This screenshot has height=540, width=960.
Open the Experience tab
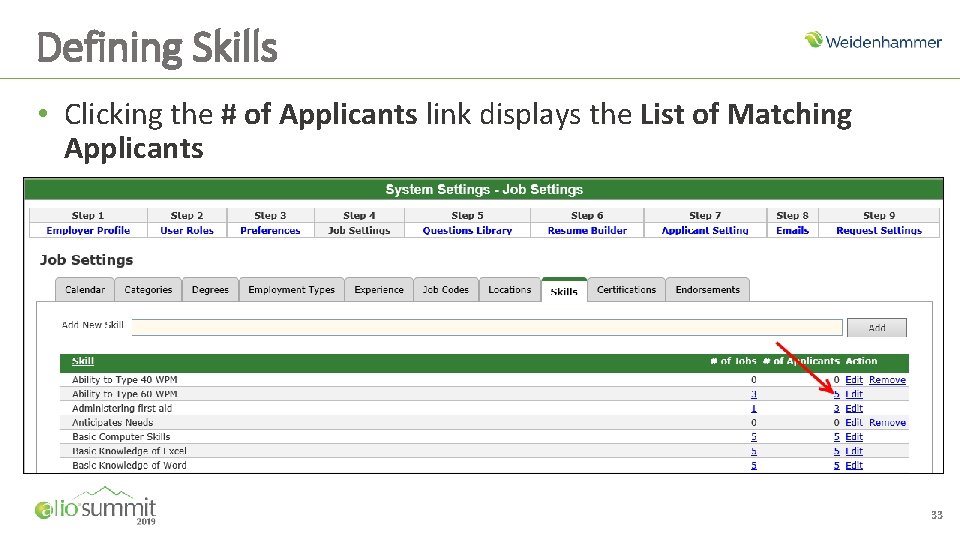tap(379, 290)
